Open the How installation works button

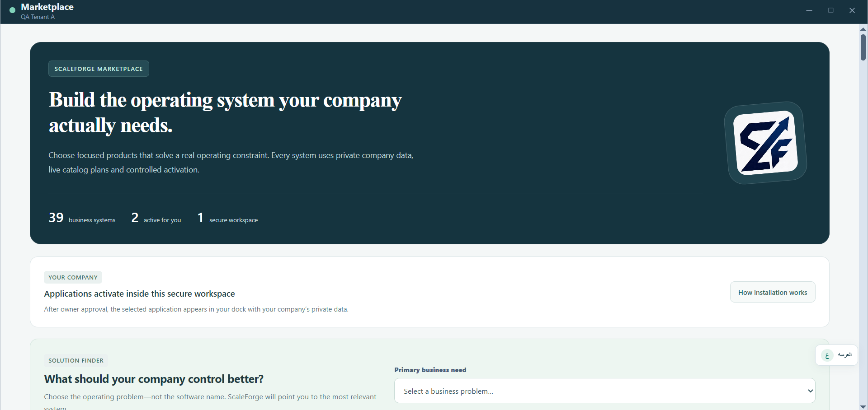point(773,292)
